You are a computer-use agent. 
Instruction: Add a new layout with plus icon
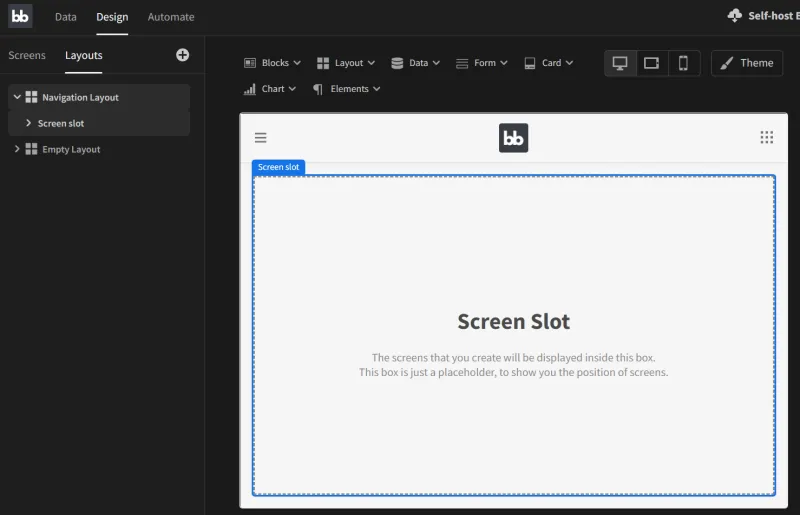pos(182,55)
